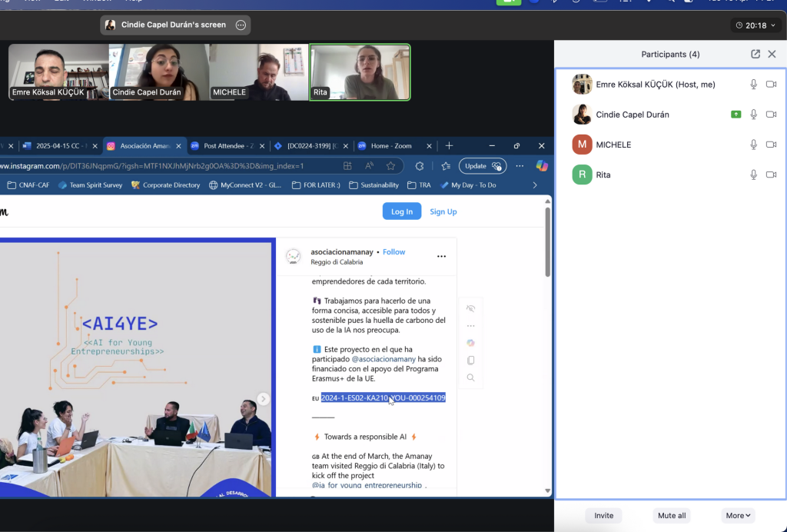Toggle Cindie Capel Durán's microphone

point(753,115)
